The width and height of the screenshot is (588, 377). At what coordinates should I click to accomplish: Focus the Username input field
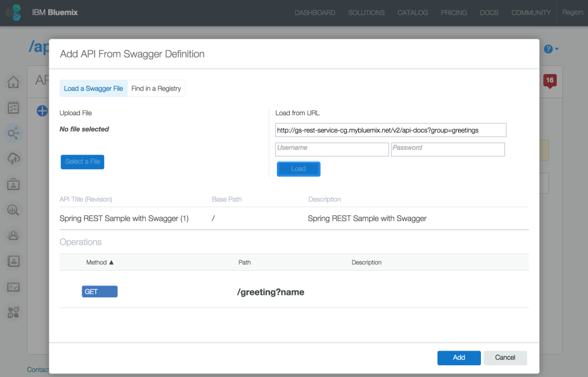332,149
